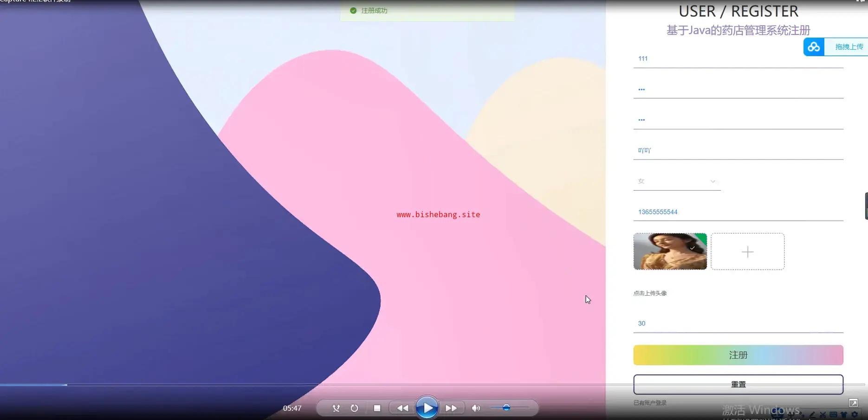The width and height of the screenshot is (868, 420).
Task: Click the scissors icon in the input-method bar
Action: coord(823,414)
